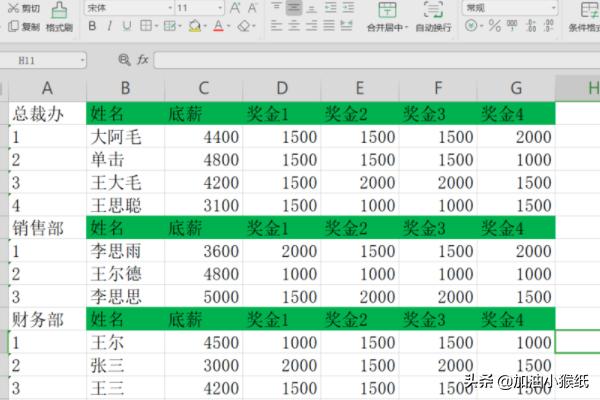The image size is (600, 400).
Task: Select the 底薪 cell with 5000
Action: (x=204, y=296)
